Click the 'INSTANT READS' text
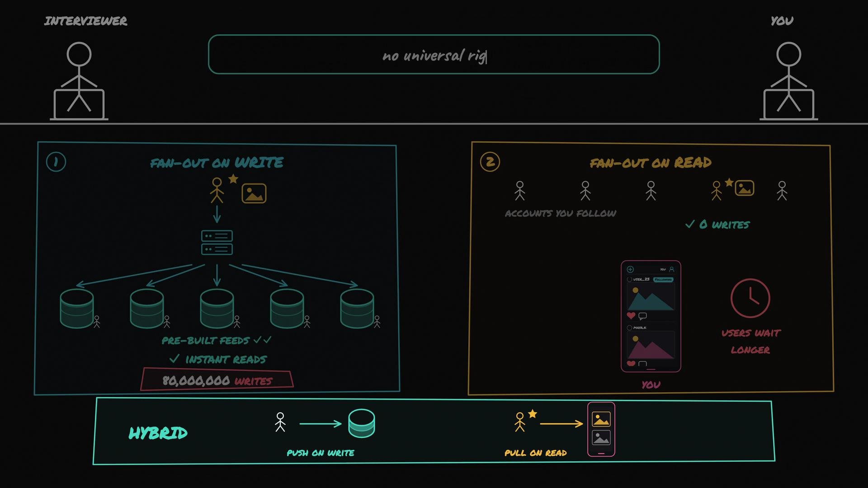This screenshot has height=488, width=868. tap(226, 360)
